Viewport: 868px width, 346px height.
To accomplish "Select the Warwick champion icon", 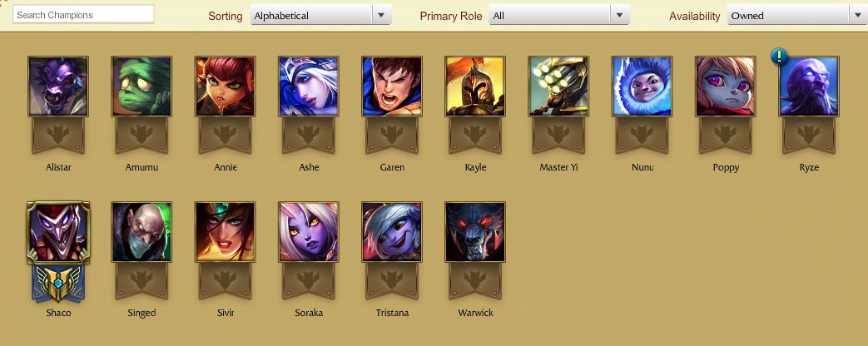I will pyautogui.click(x=475, y=232).
